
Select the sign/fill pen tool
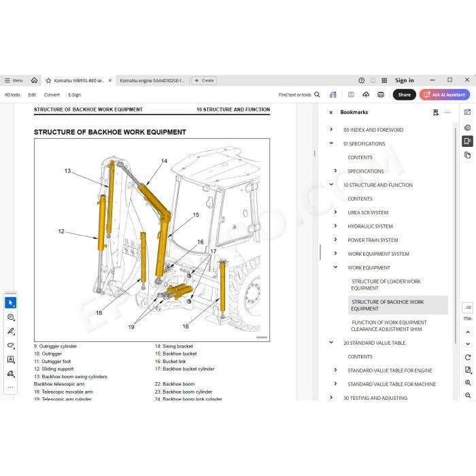click(x=11, y=374)
